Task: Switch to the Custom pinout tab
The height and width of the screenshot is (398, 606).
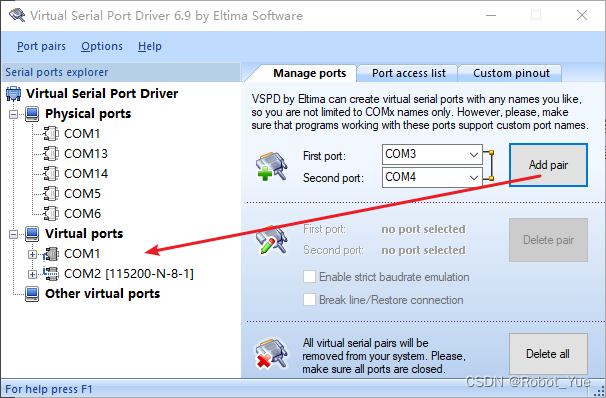Action: [x=511, y=73]
